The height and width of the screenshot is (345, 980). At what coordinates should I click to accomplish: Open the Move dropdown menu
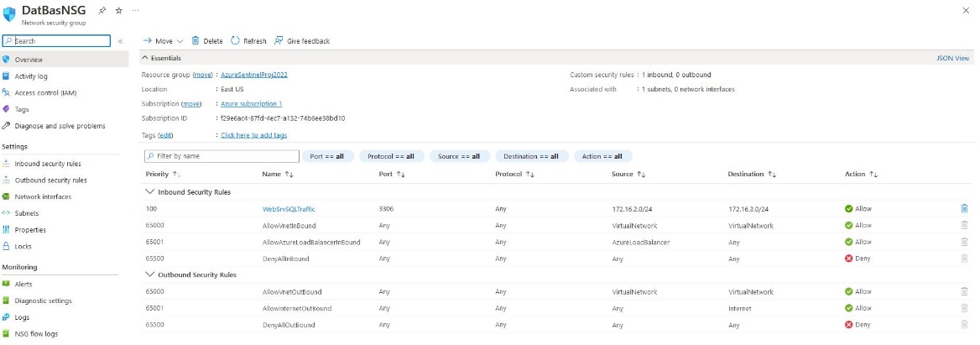(x=163, y=41)
